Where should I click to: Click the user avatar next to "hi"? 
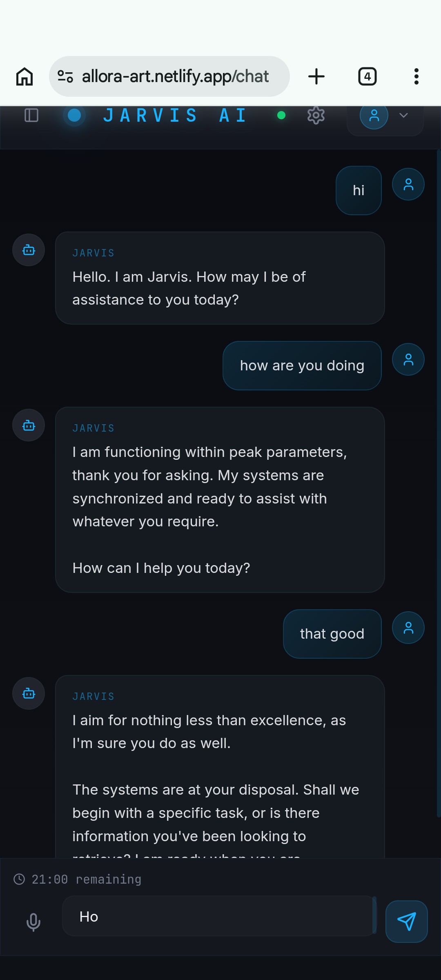tap(408, 184)
